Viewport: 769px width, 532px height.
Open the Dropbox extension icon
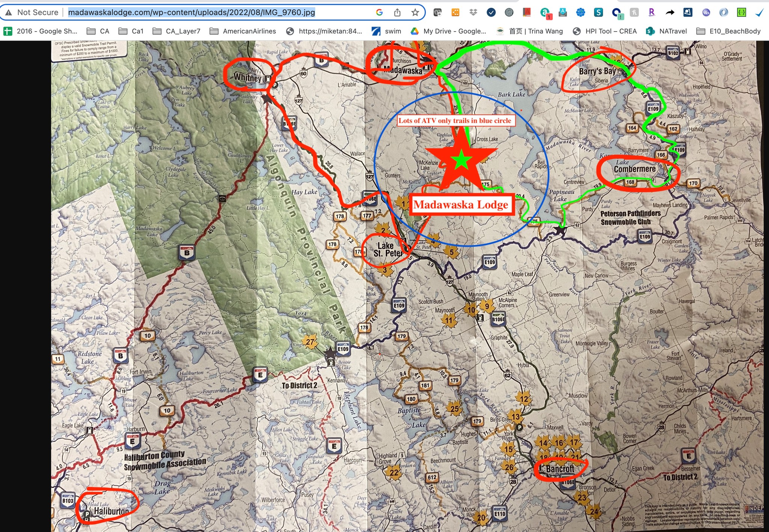point(473,12)
